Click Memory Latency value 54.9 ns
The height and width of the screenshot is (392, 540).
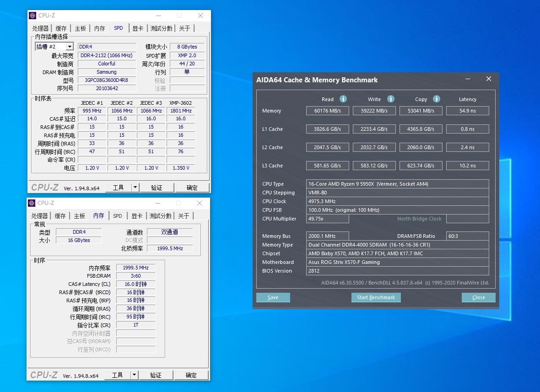click(x=467, y=111)
